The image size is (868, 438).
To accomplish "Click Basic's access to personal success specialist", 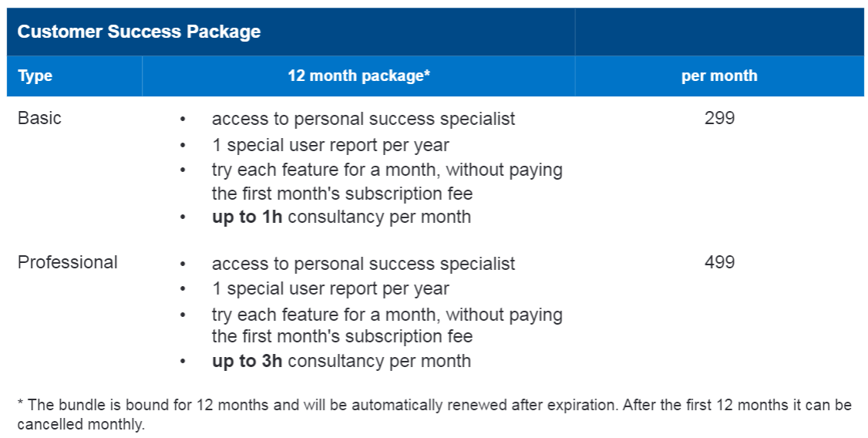I will (x=363, y=119).
